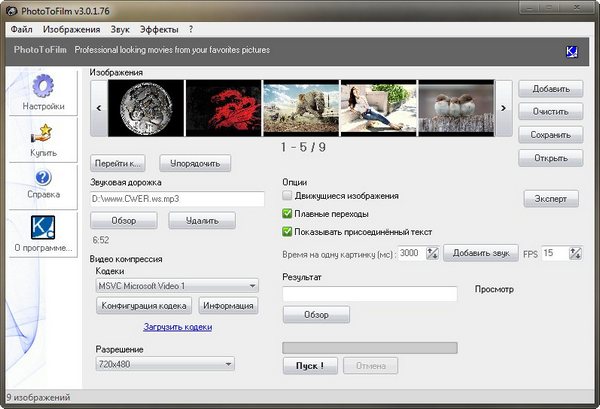Screen dimensions: 600x409
Task: Click the KC logo icon in banner
Action: pyautogui.click(x=573, y=51)
